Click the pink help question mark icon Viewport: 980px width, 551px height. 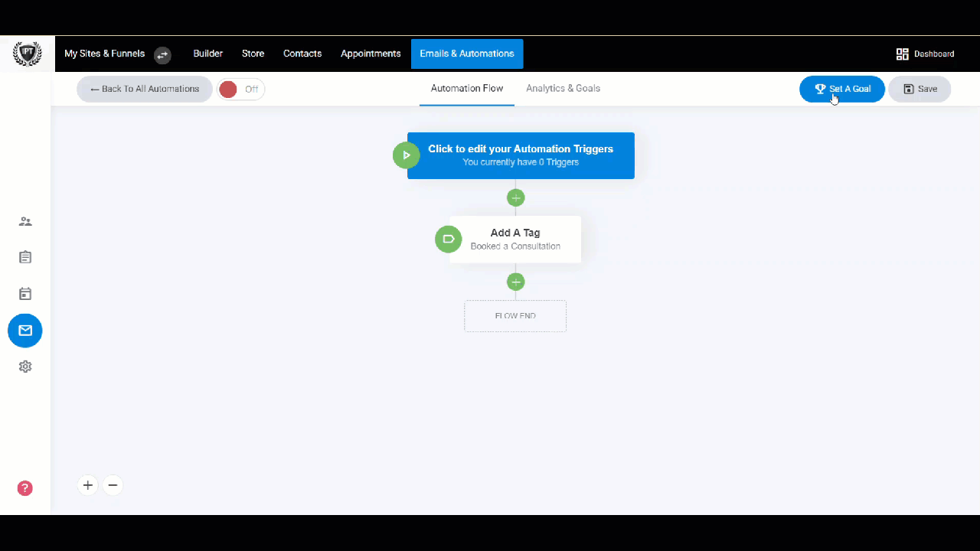tap(24, 487)
